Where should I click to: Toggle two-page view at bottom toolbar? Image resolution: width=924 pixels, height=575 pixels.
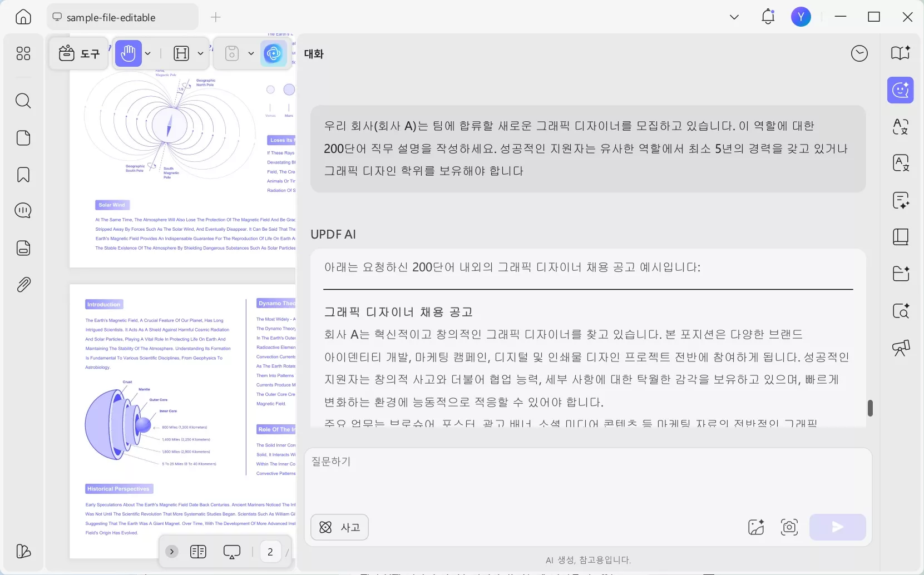[198, 551]
